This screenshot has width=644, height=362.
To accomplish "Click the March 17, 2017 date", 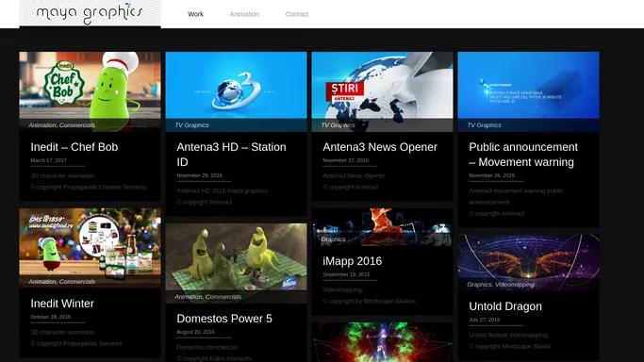I will coord(48,160).
